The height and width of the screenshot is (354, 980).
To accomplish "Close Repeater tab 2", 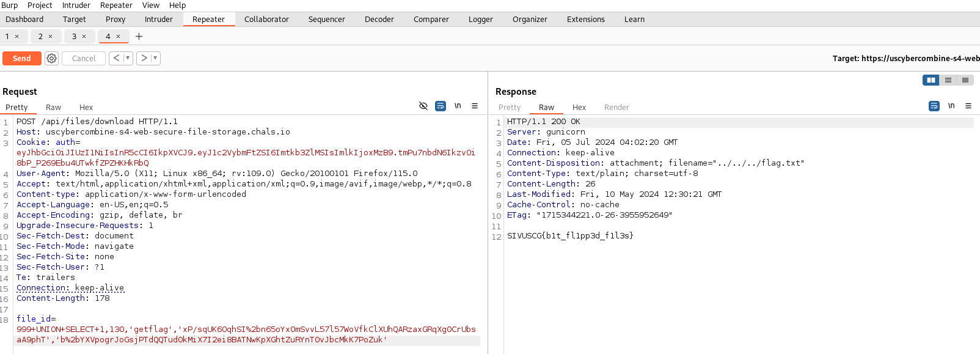I will coord(51,37).
